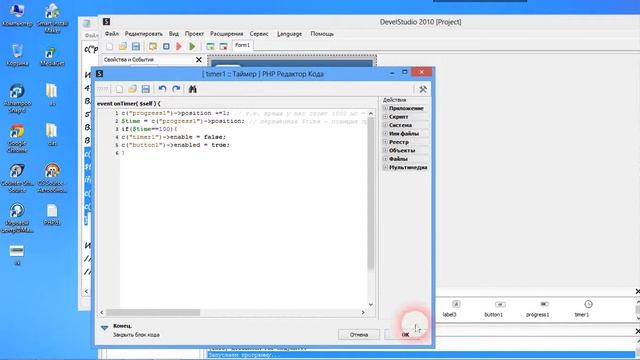Confirm code with the OK button
The height and width of the screenshot is (360, 640).
405,335
